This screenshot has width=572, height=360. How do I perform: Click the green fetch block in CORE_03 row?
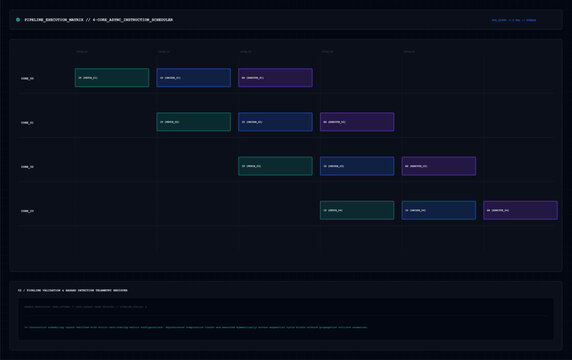[x=357, y=210]
